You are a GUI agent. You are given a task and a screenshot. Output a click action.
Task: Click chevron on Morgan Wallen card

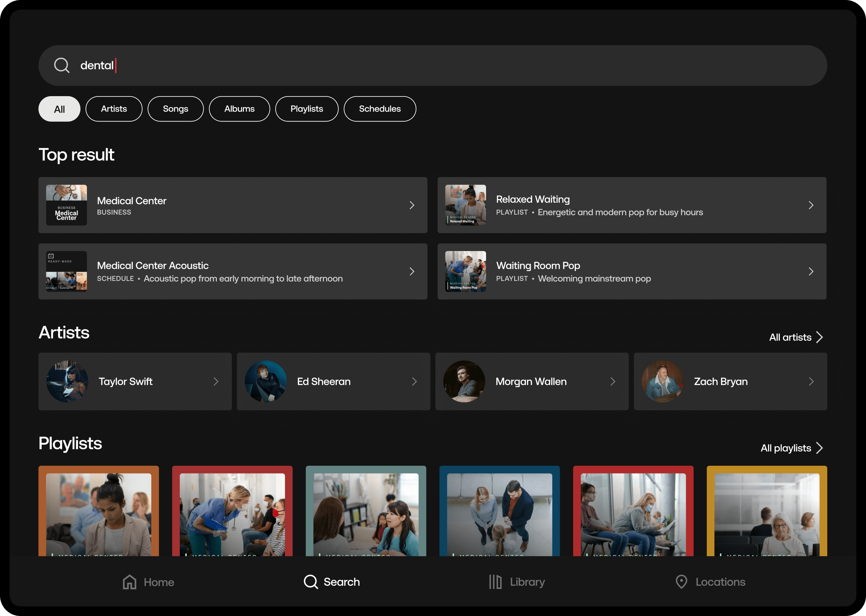coord(612,382)
